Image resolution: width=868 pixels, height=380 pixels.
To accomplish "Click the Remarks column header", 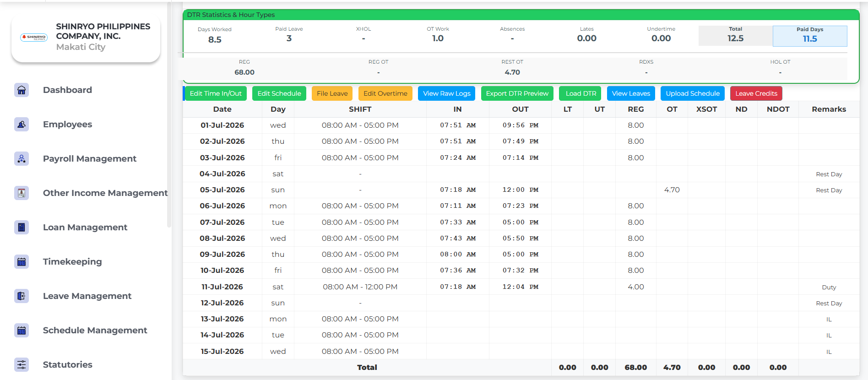I will [x=829, y=109].
